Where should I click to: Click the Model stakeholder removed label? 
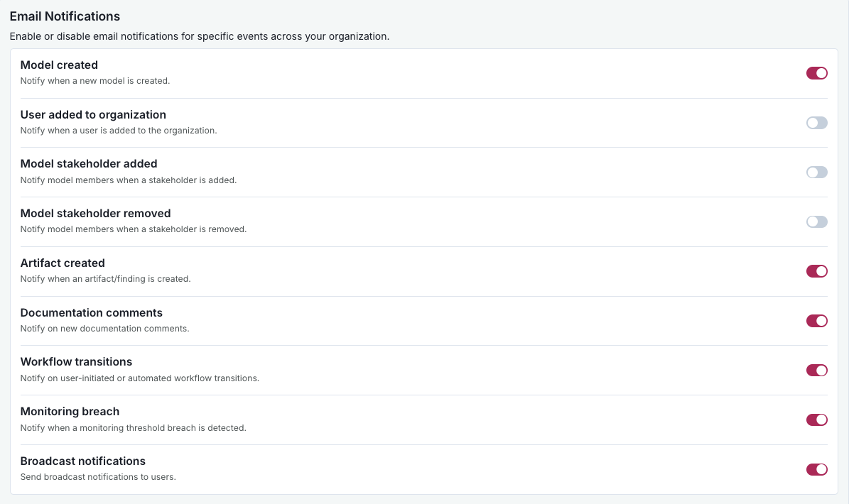tap(96, 213)
